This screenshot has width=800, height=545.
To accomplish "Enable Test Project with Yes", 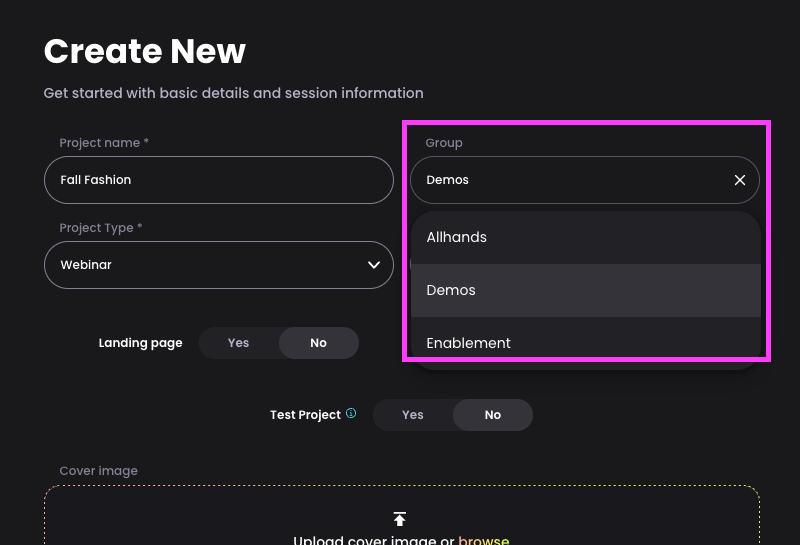I will (x=413, y=415).
